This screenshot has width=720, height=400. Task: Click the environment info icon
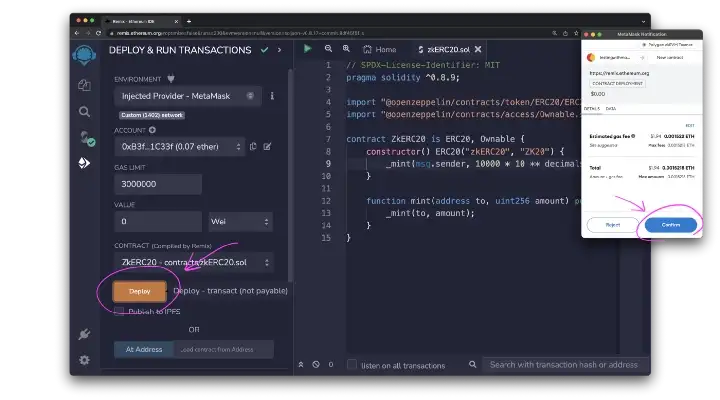pos(272,96)
